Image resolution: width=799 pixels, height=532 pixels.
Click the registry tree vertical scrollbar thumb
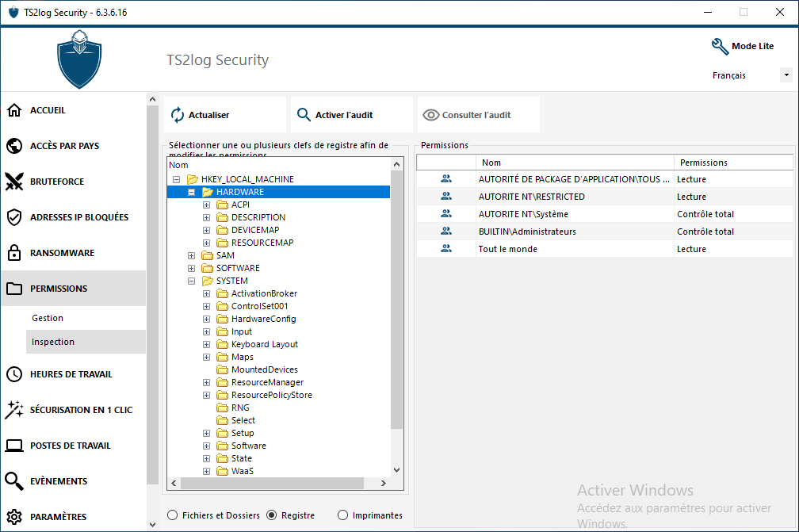tap(396, 300)
